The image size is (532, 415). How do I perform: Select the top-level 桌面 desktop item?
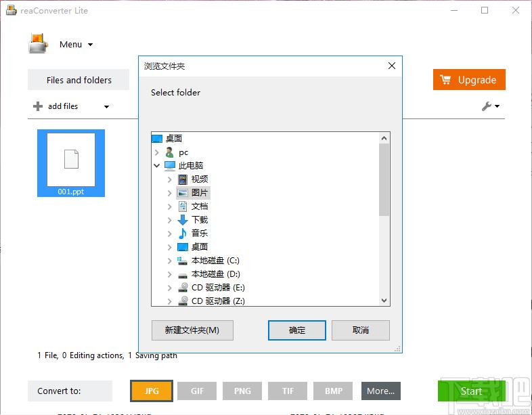[x=174, y=139]
